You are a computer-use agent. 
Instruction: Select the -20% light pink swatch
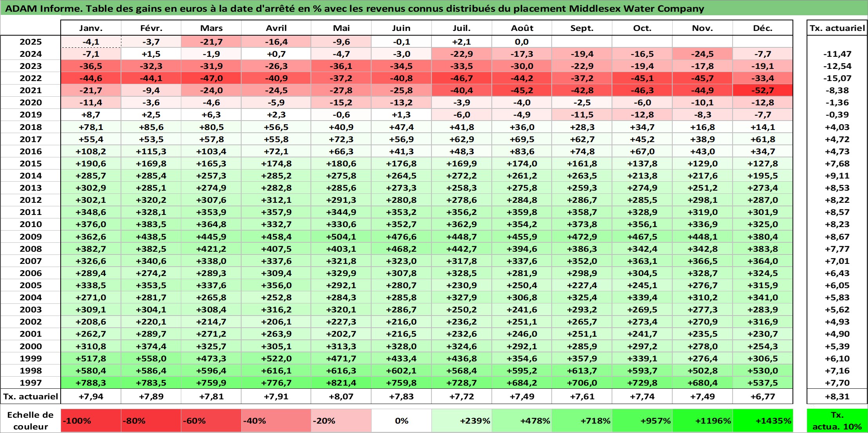pos(341,421)
